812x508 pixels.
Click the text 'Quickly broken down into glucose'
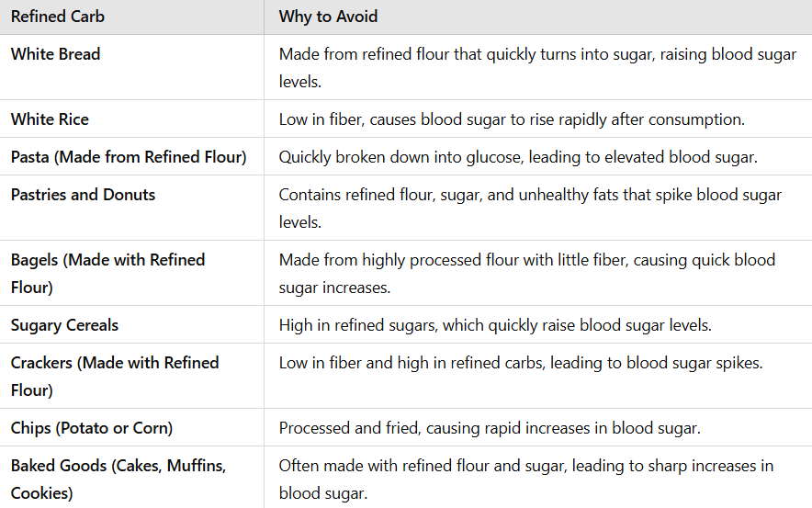pyautogui.click(x=400, y=157)
